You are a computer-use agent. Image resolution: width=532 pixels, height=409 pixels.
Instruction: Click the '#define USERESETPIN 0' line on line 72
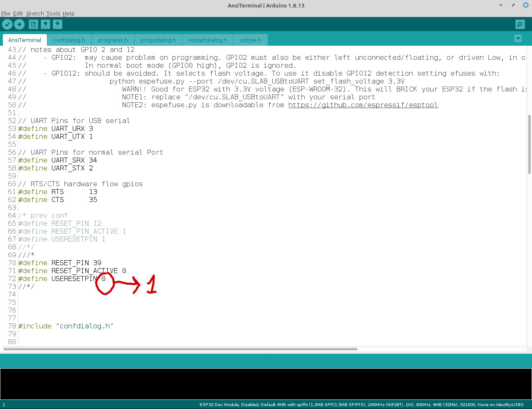point(62,278)
